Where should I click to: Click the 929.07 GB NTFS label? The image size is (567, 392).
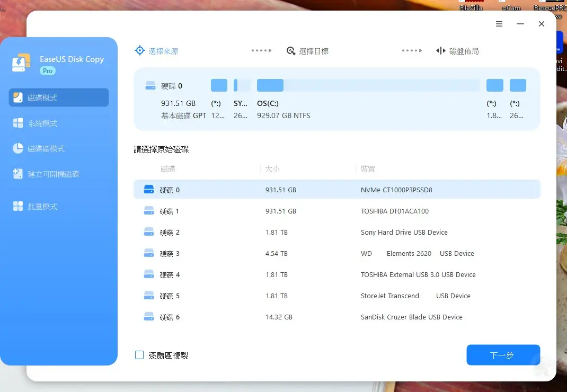coord(283,115)
